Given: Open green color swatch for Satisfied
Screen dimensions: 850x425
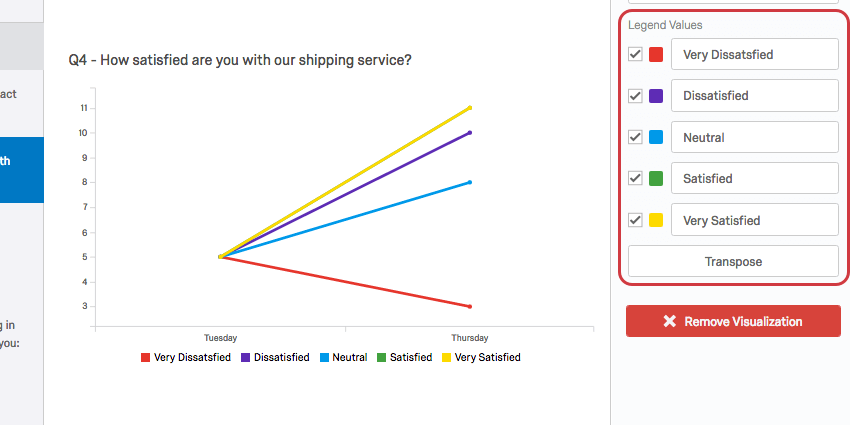Looking at the screenshot, I should (x=656, y=178).
